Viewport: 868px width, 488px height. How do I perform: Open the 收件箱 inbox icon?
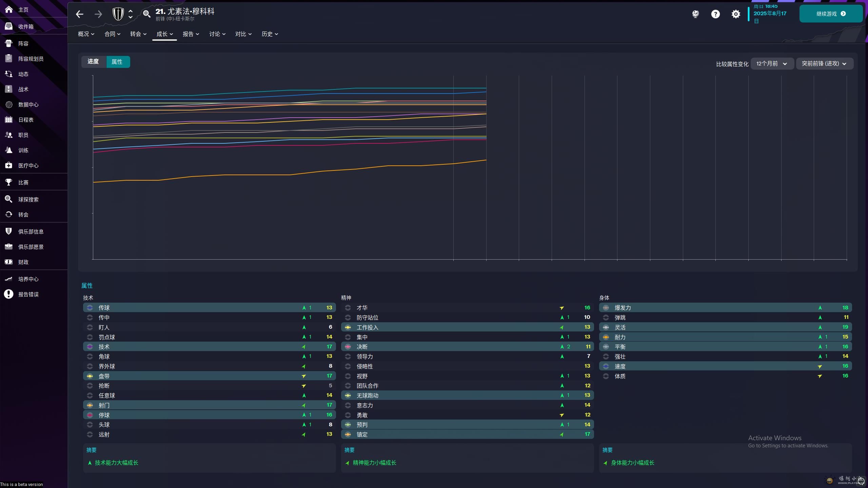tap(9, 26)
